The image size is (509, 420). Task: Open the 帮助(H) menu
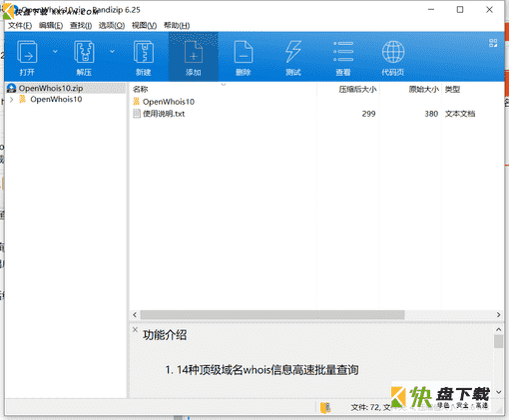click(177, 26)
